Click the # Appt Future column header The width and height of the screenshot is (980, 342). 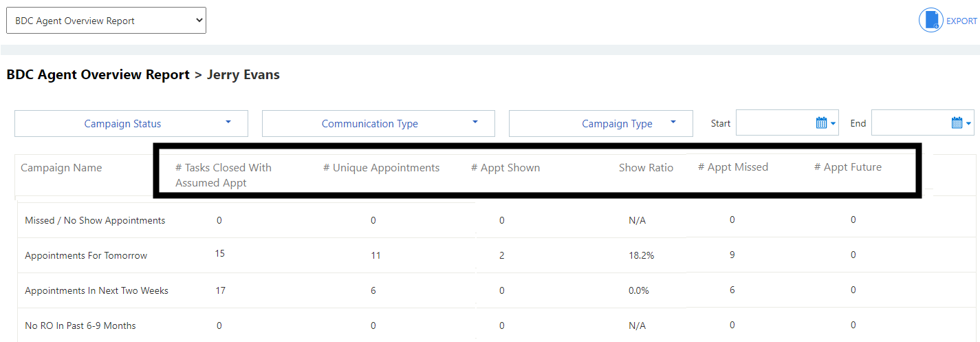click(x=847, y=167)
